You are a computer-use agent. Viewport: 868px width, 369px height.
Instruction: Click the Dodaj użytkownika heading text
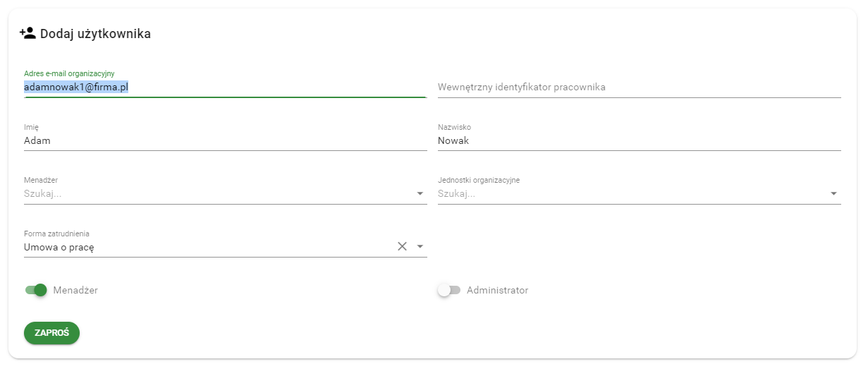click(95, 33)
